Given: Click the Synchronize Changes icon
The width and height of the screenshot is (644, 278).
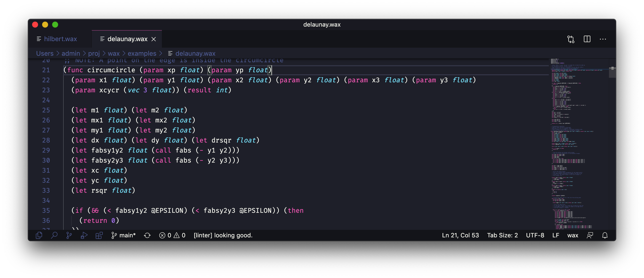Looking at the screenshot, I should 147,235.
